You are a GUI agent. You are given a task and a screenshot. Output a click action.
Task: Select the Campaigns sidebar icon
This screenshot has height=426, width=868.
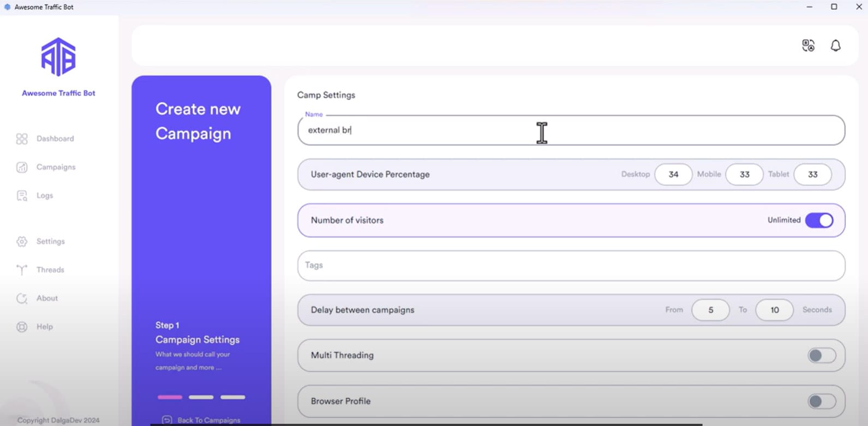click(x=22, y=167)
